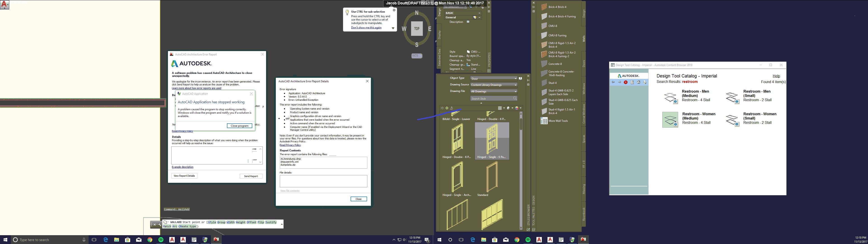Click the grid view icon in Styles Browser
This screenshot has width=868, height=244.
coord(500,108)
